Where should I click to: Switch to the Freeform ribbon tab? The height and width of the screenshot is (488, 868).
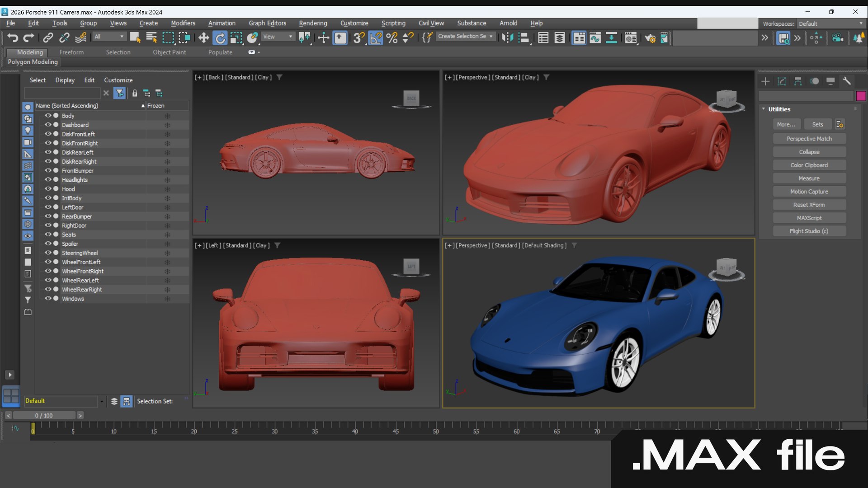[x=71, y=52]
